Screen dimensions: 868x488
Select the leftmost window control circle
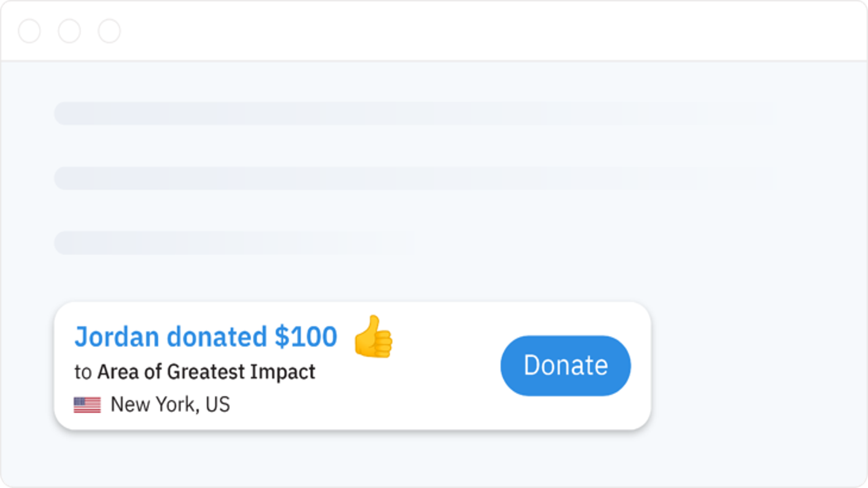point(30,31)
